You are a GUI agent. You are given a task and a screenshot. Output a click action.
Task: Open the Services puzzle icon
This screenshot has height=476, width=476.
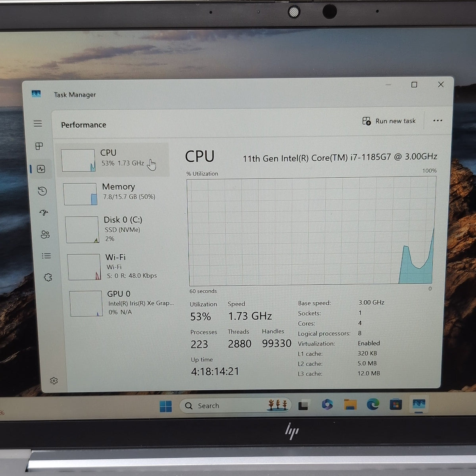(48, 277)
